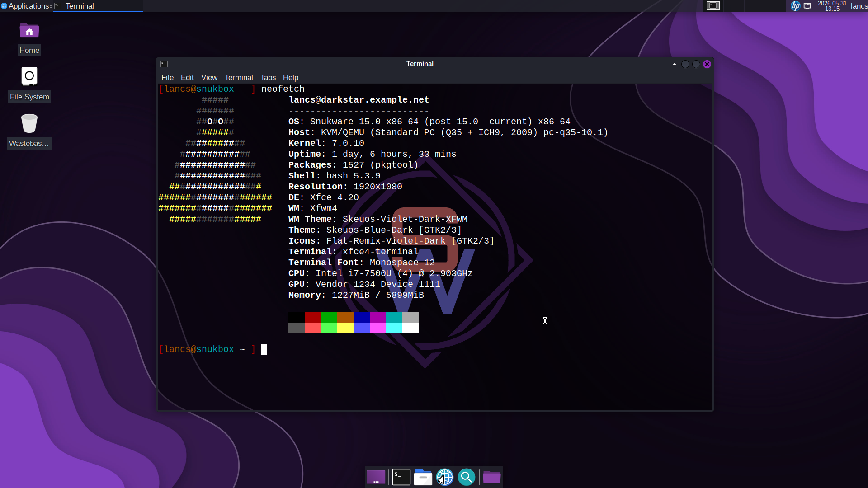Open the File System desktop drive icon
868x488 pixels.
pyautogui.click(x=29, y=76)
